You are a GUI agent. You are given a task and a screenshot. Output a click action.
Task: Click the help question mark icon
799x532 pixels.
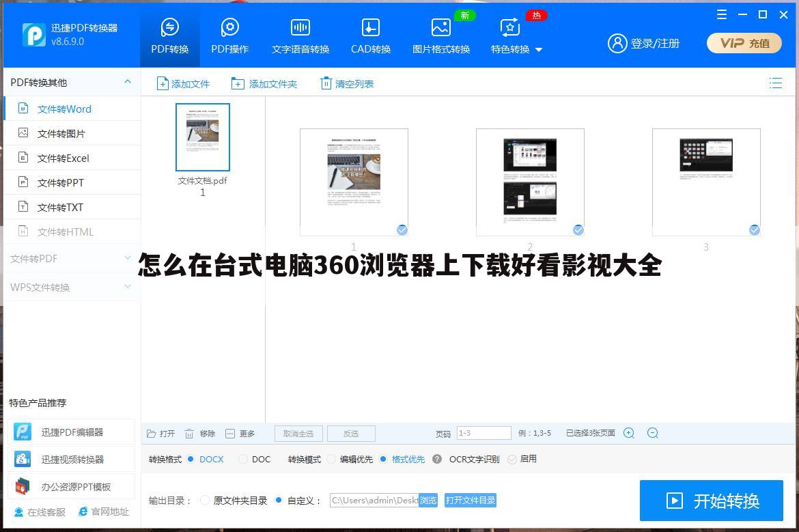click(436, 459)
